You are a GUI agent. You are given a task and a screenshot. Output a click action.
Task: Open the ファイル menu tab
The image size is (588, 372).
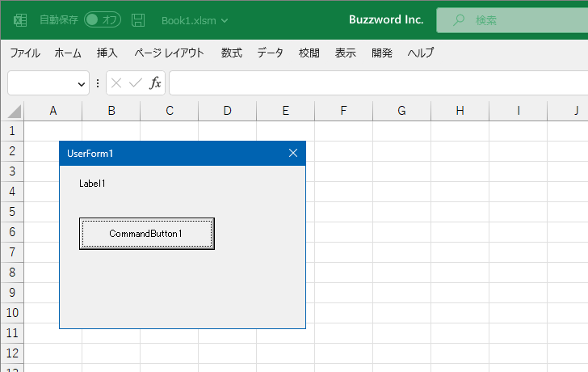click(25, 53)
